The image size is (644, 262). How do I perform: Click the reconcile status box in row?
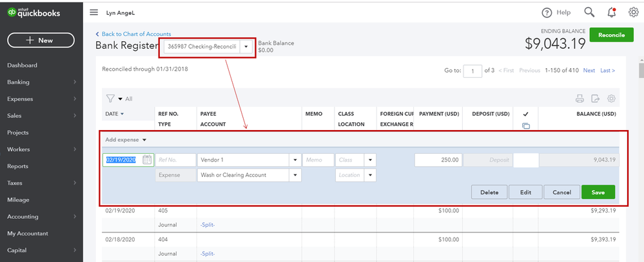[526, 160]
